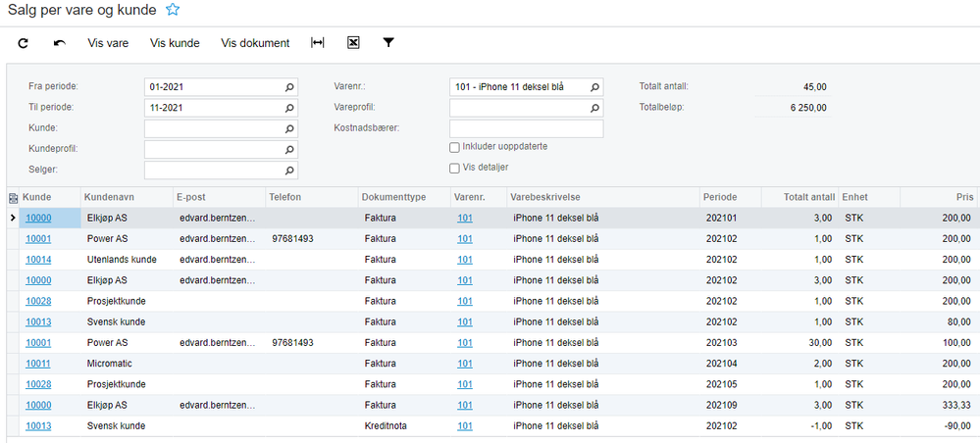Sort by the Pris column header
This screenshot has height=443, width=980.
tap(939, 197)
